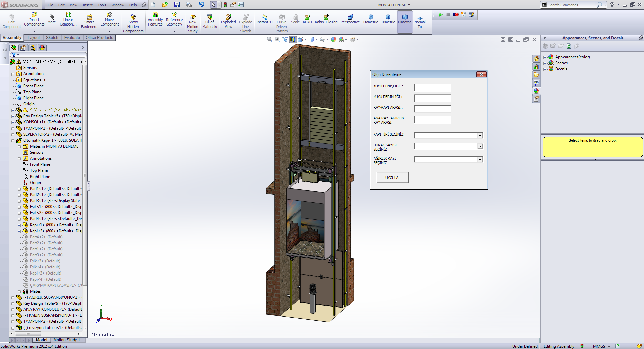Switch to the Evaluate tab
Viewport: 644px width, 349px height.
click(72, 38)
